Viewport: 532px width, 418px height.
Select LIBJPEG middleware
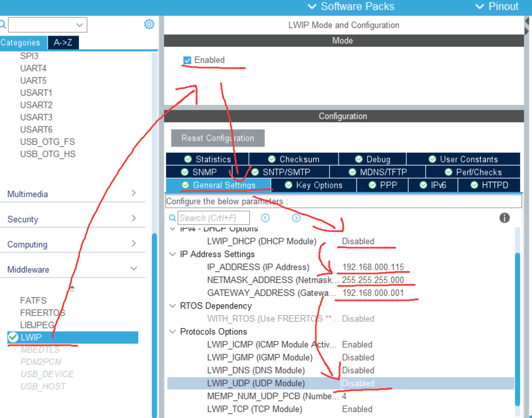coord(37,325)
